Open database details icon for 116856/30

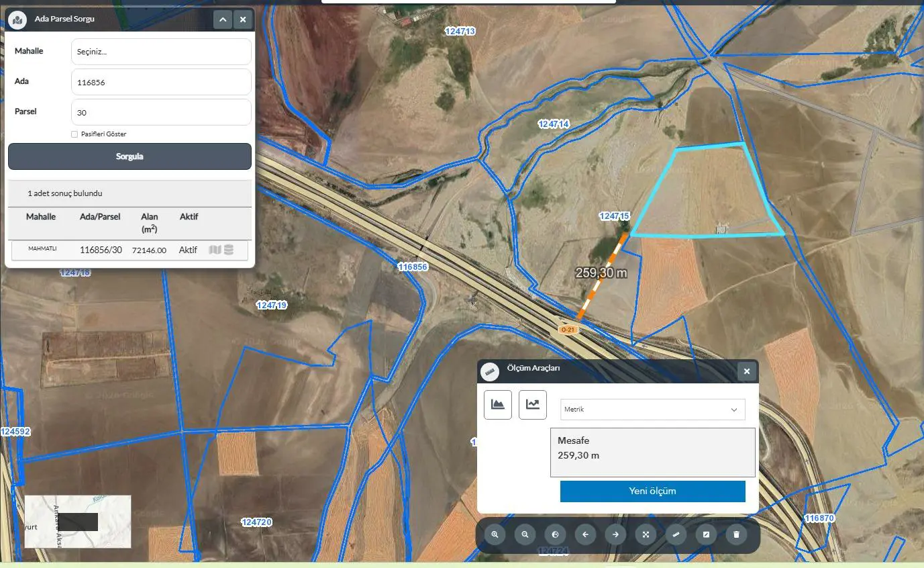[229, 250]
